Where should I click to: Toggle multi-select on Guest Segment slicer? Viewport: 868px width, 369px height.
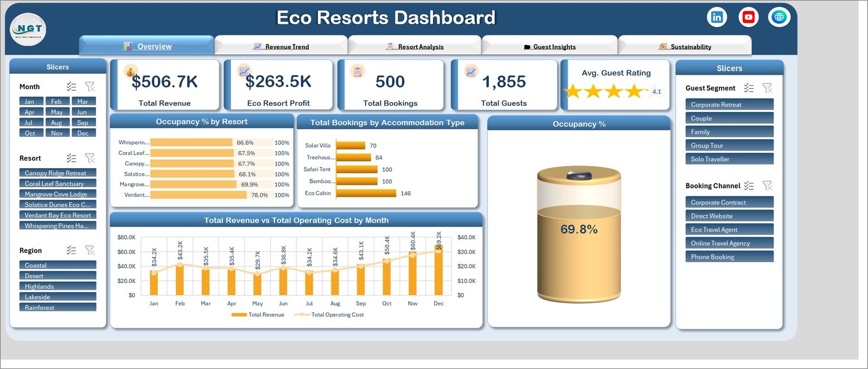point(749,88)
